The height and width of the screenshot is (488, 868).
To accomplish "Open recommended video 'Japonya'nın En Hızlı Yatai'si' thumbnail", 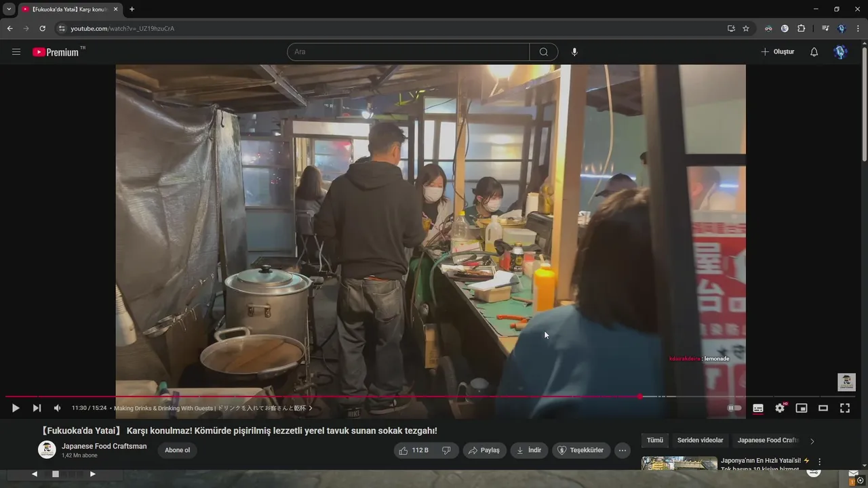I will pyautogui.click(x=679, y=464).
